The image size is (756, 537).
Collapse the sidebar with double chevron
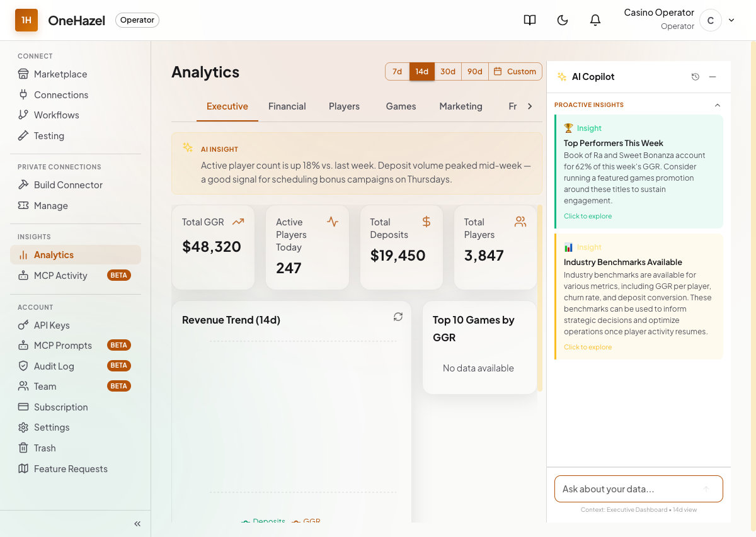[137, 524]
